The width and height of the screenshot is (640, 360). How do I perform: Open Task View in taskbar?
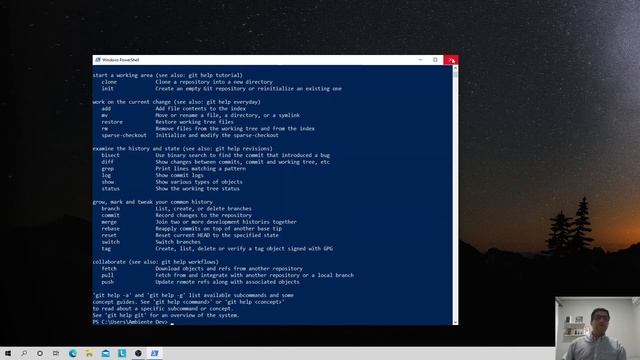(56, 353)
